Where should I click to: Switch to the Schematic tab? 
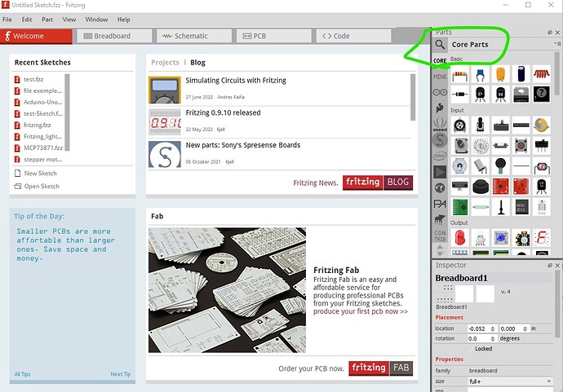(x=194, y=36)
